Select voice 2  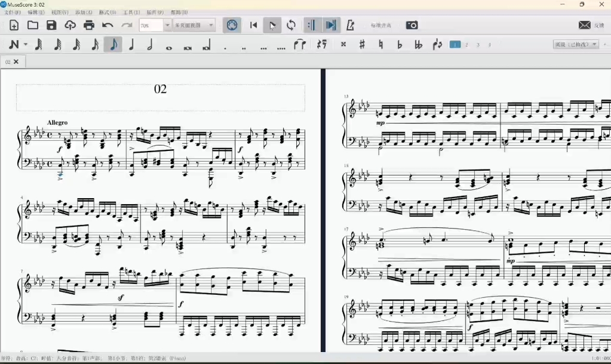point(466,45)
